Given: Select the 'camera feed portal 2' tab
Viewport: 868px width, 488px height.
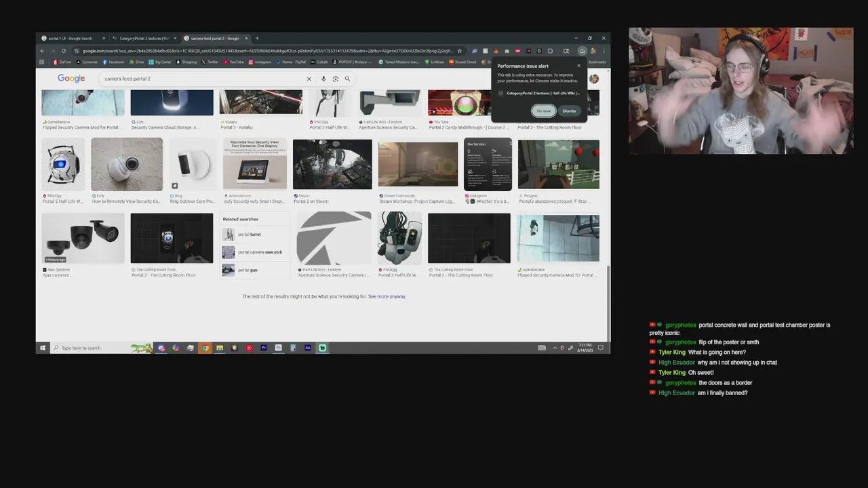Looking at the screenshot, I should coord(216,38).
